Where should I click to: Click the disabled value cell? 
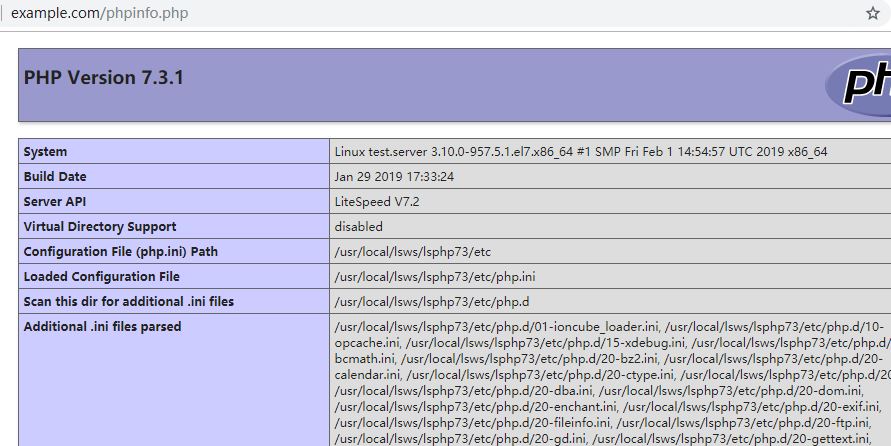click(359, 227)
